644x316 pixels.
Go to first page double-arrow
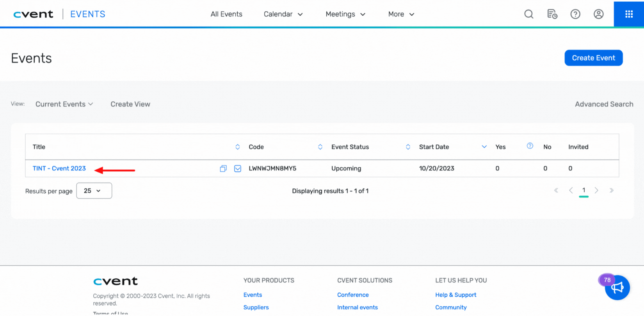point(556,190)
